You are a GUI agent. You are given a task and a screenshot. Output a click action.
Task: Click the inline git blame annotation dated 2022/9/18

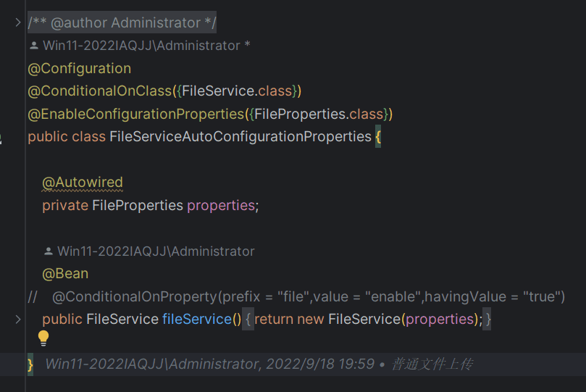coord(259,364)
